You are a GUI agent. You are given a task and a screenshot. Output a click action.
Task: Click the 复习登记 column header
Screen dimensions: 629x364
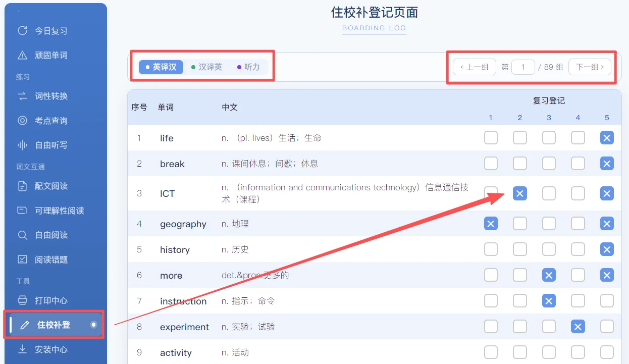click(549, 100)
